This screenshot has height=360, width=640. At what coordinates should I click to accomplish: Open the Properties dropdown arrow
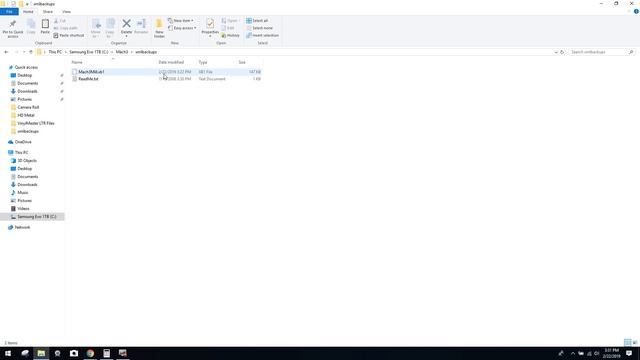pyautogui.click(x=210, y=36)
